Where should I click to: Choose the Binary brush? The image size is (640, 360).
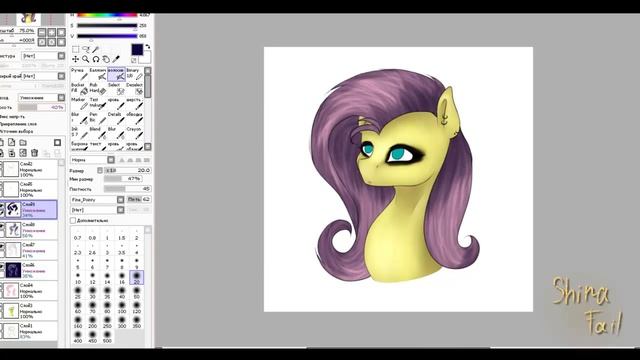click(134, 75)
